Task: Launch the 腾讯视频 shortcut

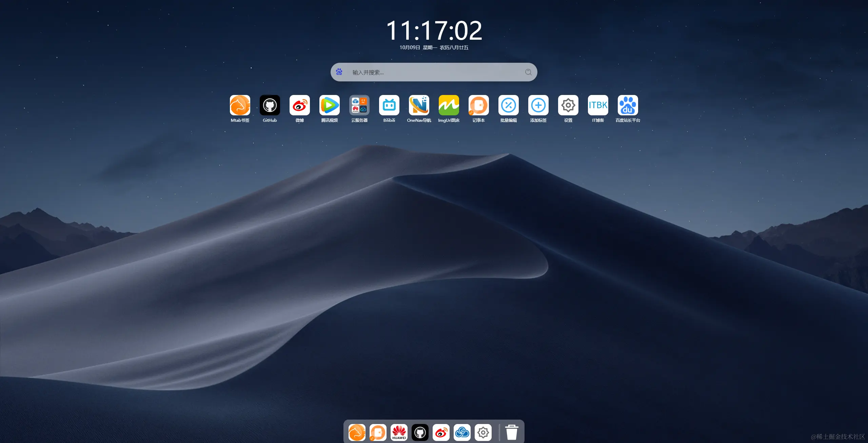Action: coord(329,105)
